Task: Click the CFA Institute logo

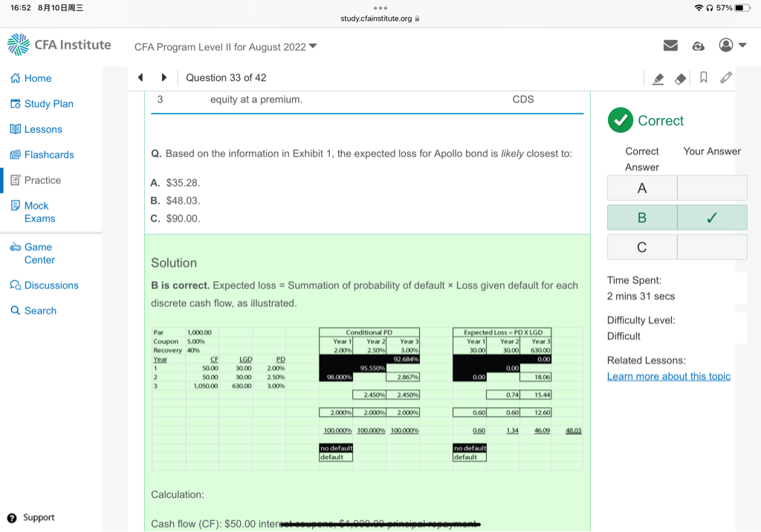Action: pos(59,45)
